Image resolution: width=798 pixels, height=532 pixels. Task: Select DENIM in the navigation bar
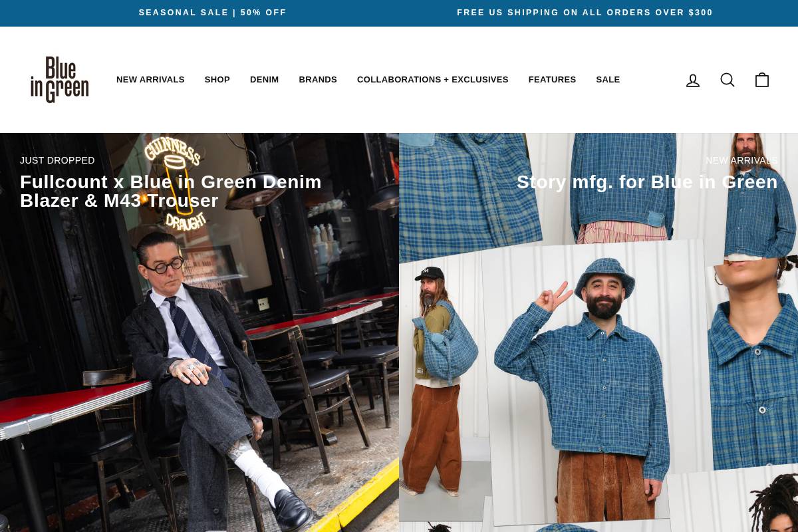(264, 79)
